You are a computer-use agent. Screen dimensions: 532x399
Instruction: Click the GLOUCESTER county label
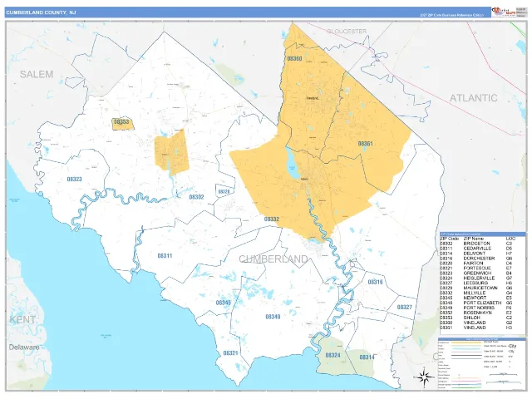(x=347, y=32)
